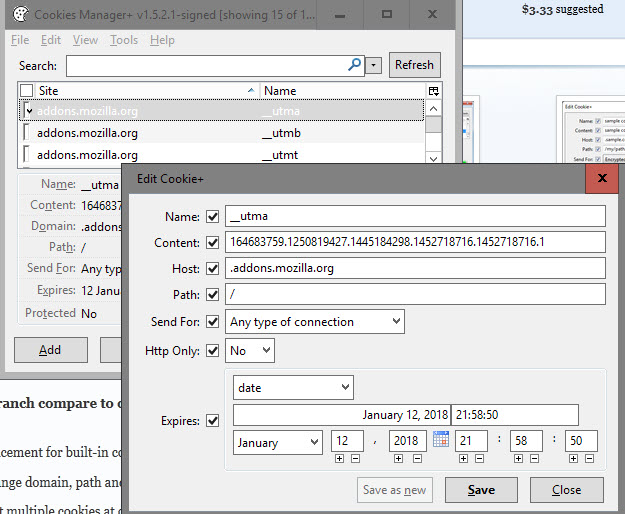Increment the year 2018 with plus
Image resolution: width=625 pixels, height=514 pixels.
click(x=398, y=459)
